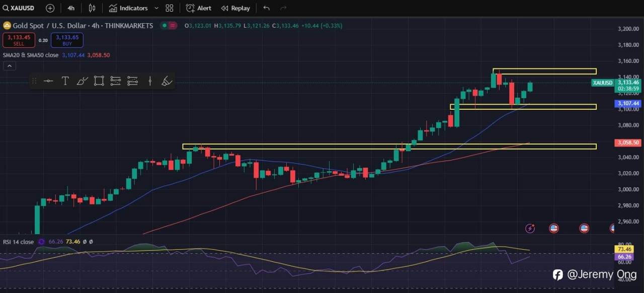Click the blue 3,107.44 value in the SMA legend

point(73,55)
